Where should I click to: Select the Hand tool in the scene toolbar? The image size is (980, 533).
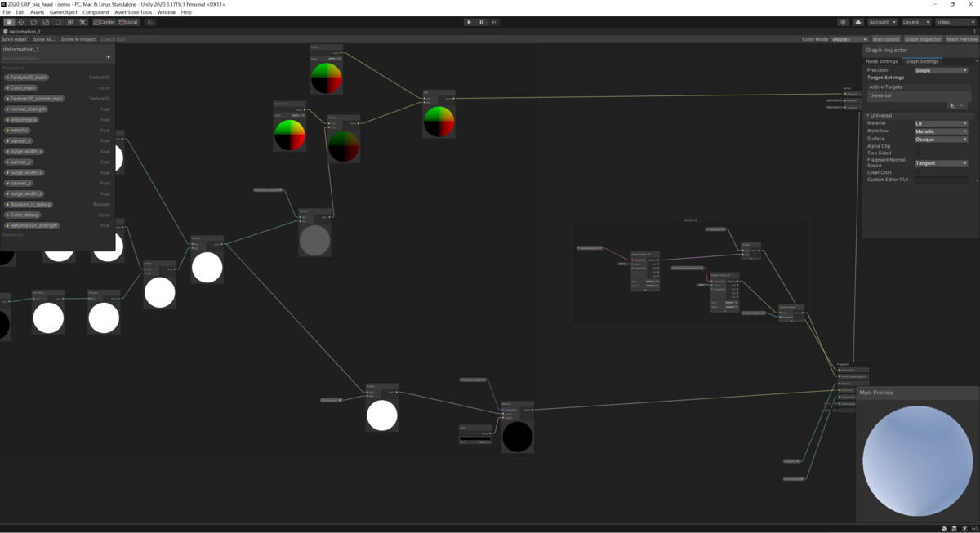tap(9, 22)
